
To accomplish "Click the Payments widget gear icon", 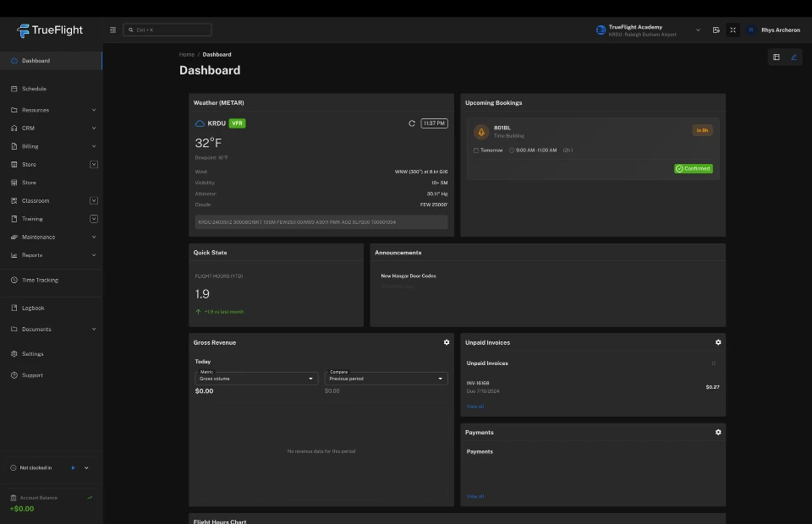I will coord(718,432).
